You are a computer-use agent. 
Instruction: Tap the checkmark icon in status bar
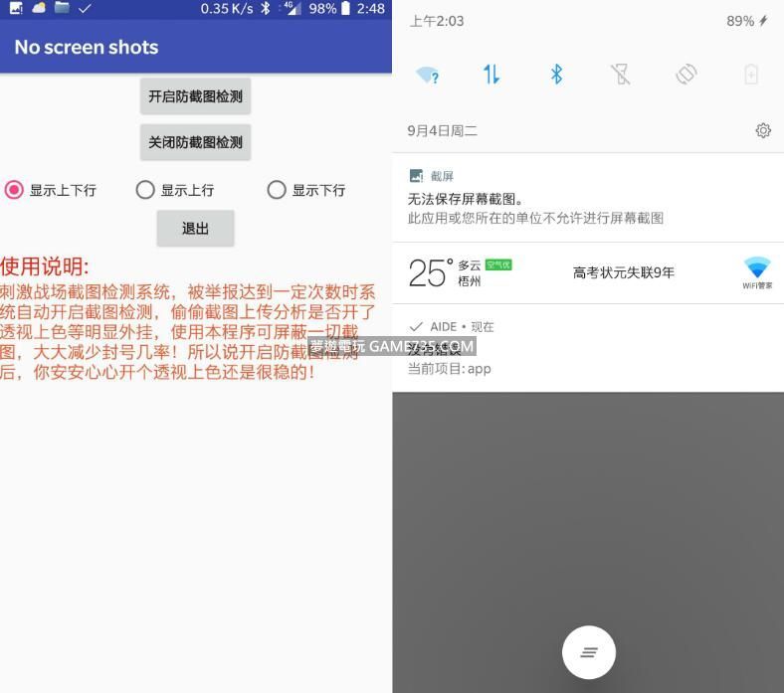point(85,8)
